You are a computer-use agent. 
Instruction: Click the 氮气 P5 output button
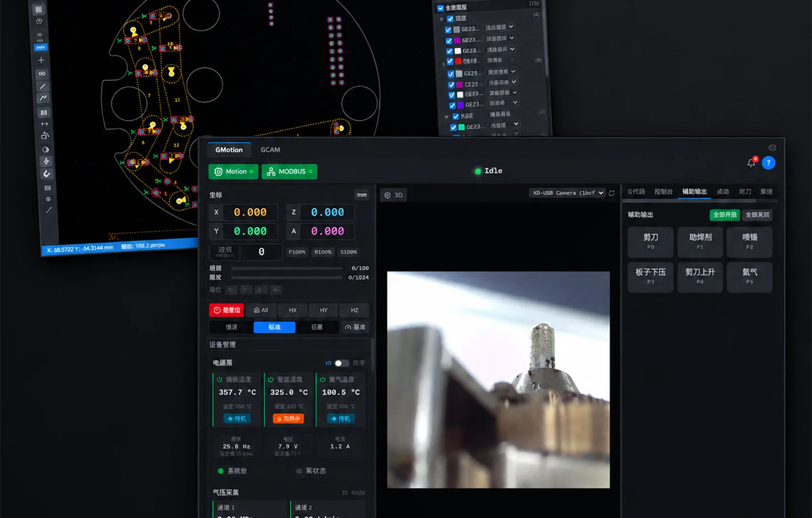pos(750,277)
